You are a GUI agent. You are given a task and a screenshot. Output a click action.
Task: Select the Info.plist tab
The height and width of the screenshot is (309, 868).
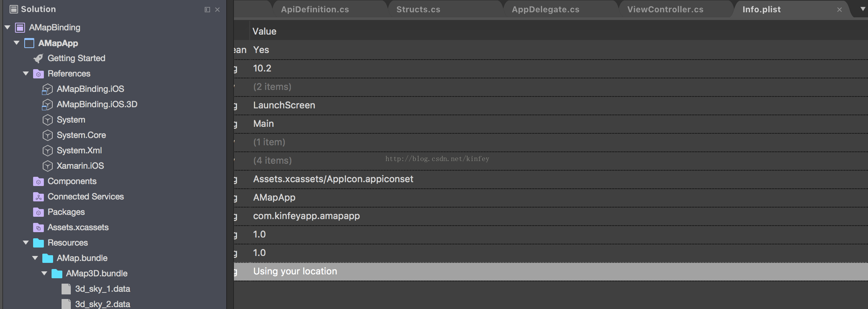(761, 10)
